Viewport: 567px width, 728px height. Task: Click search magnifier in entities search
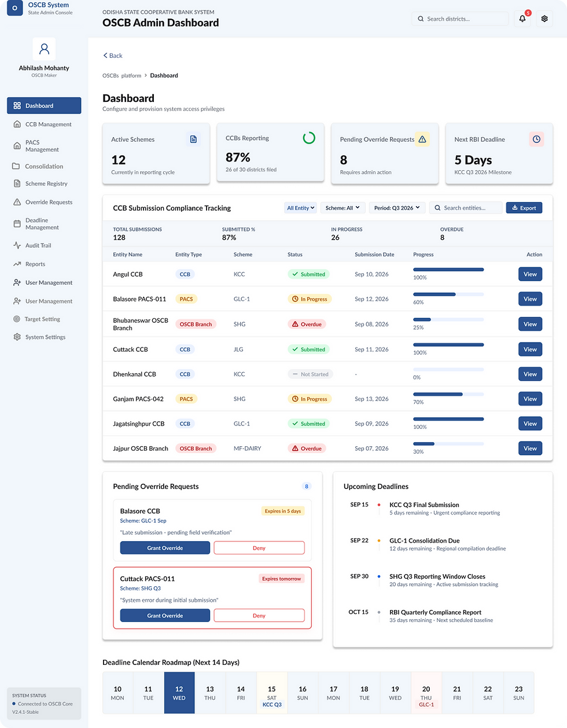(438, 208)
